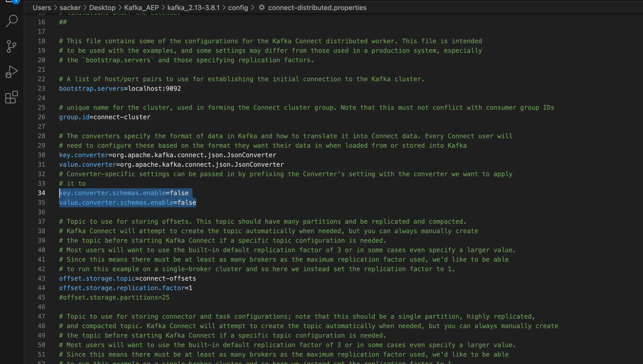Viewport: 643px width, 364px height.
Task: Click comment 'unique name for the cluster'
Action: click(x=306, y=108)
